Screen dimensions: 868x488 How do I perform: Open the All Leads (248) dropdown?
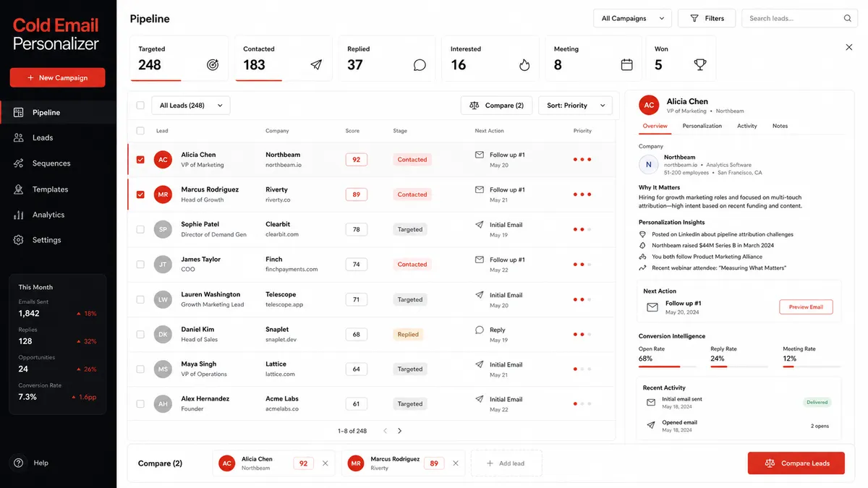pyautogui.click(x=191, y=106)
